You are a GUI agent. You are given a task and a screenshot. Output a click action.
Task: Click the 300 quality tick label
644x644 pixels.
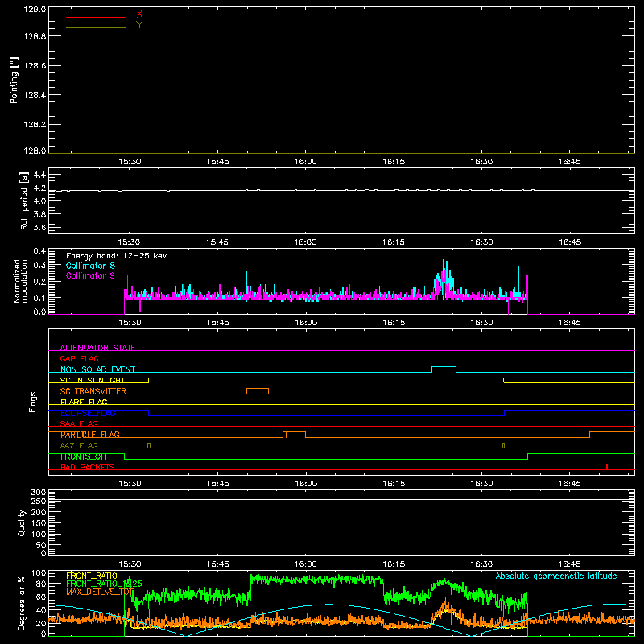point(39,493)
